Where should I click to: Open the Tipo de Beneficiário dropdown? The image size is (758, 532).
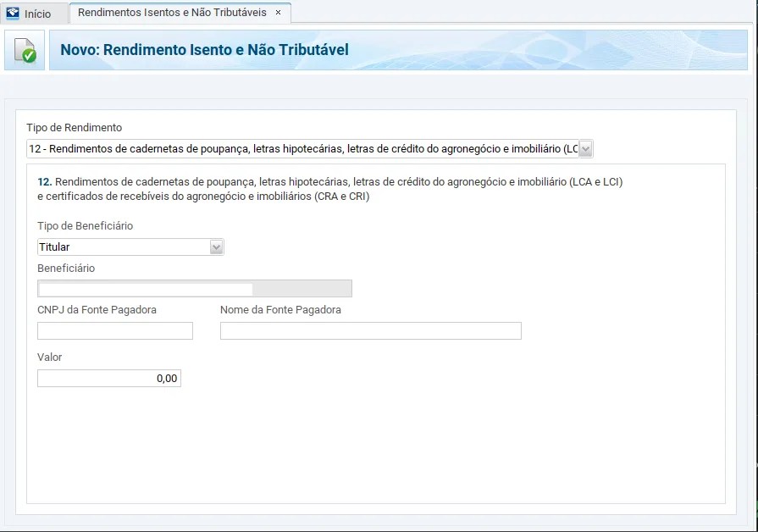pos(217,247)
